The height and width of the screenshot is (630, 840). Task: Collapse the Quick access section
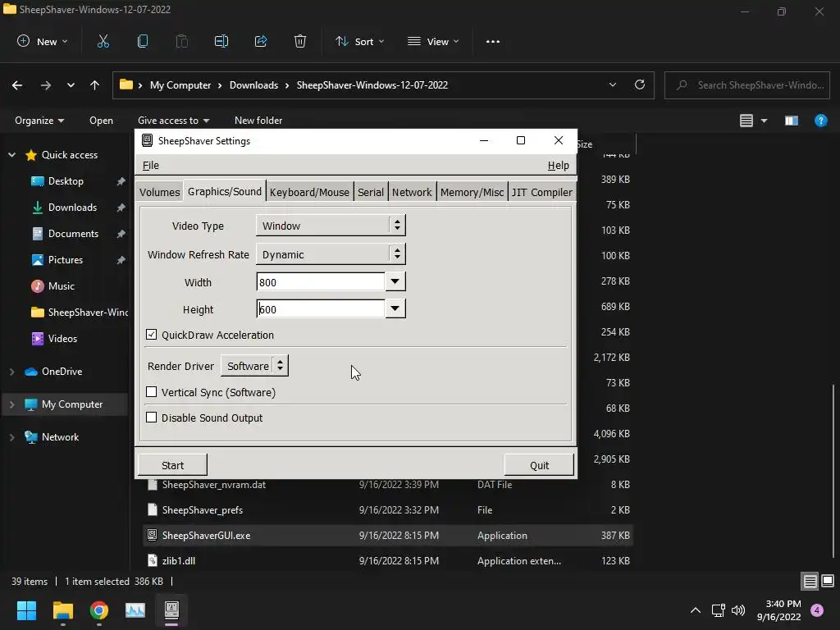pyautogui.click(x=11, y=155)
